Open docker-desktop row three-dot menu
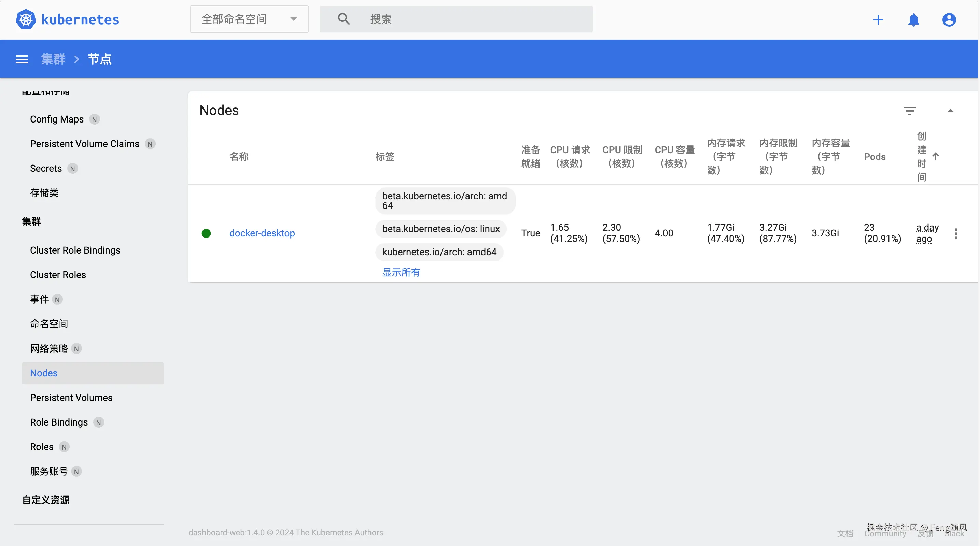This screenshot has width=980, height=546. (956, 233)
